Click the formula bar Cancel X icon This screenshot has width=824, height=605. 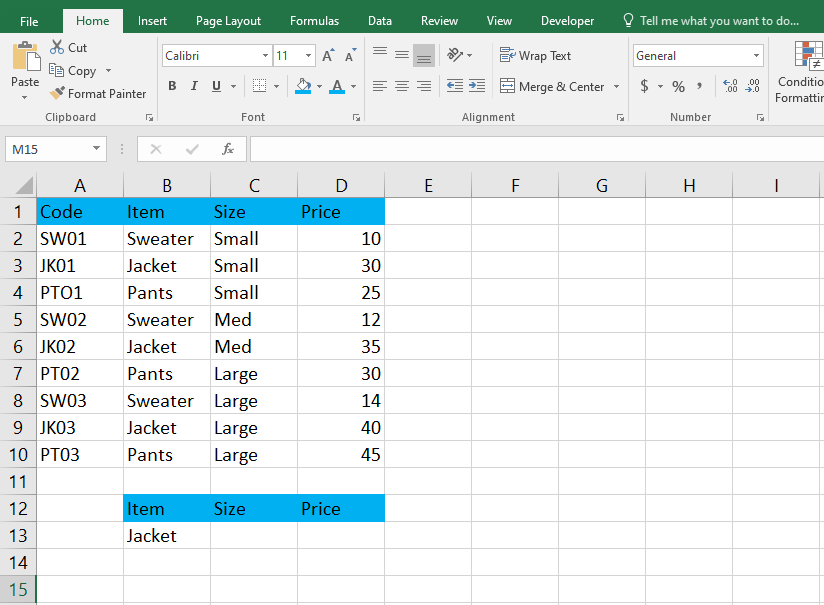156,149
